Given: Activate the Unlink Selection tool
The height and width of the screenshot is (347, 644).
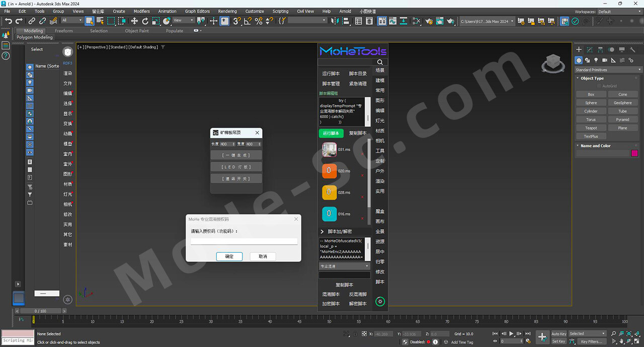Looking at the screenshot, I should pos(42,21).
